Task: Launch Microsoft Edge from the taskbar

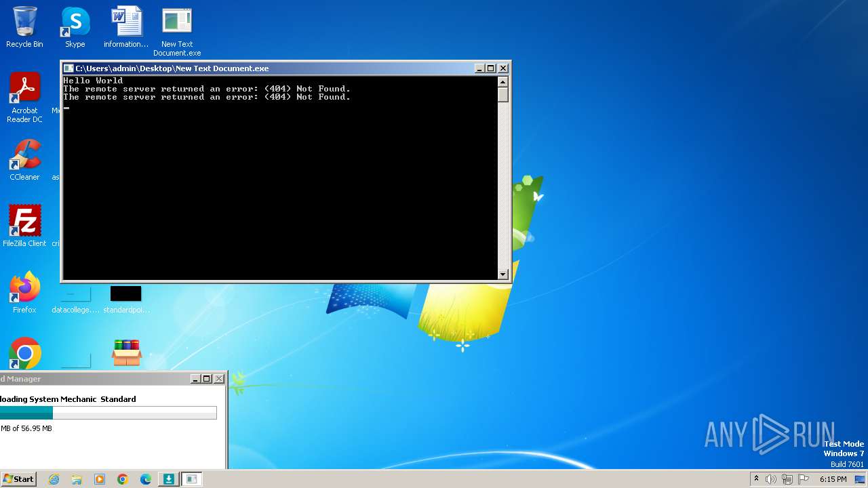Action: (146, 479)
